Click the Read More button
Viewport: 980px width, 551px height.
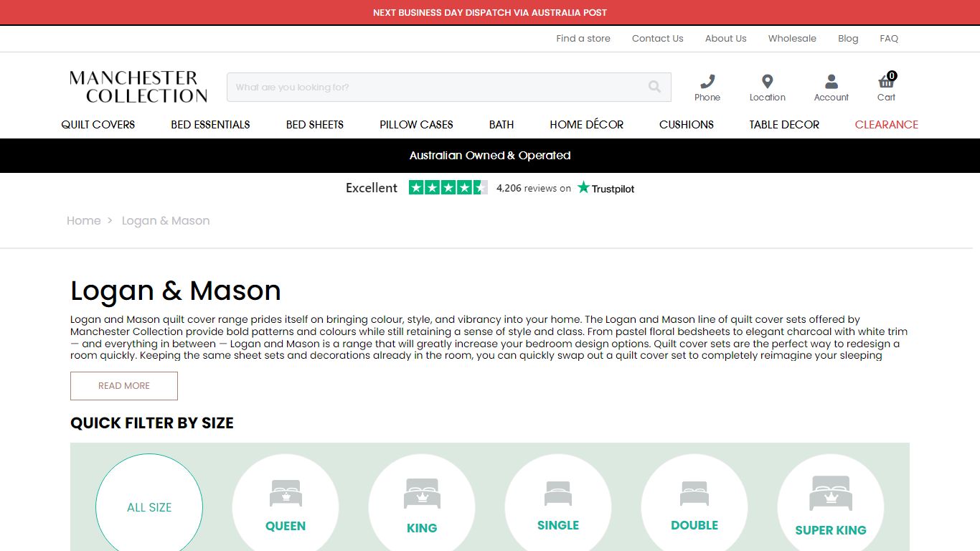click(x=124, y=386)
